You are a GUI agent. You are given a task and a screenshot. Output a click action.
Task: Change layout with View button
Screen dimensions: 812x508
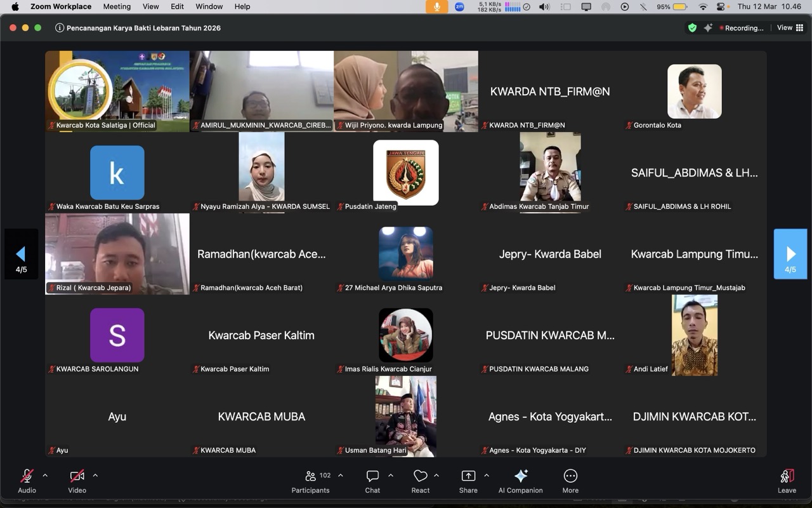pyautogui.click(x=790, y=28)
